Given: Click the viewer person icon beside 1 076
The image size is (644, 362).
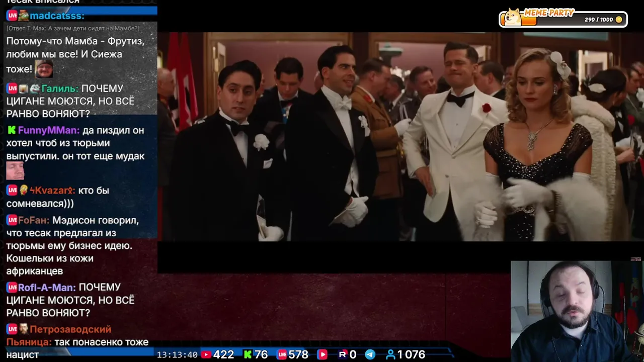Looking at the screenshot, I should point(390,354).
